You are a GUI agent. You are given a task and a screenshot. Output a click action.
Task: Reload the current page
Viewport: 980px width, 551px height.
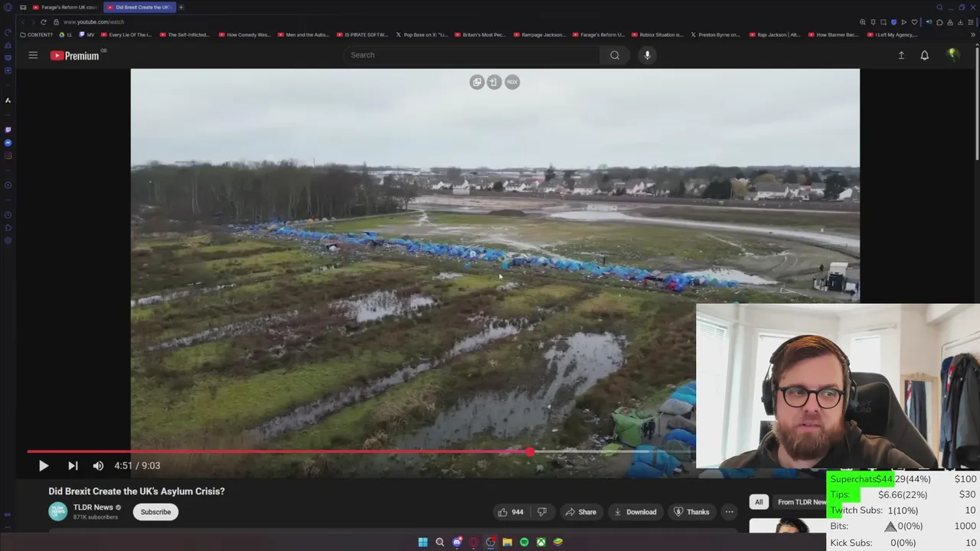[x=44, y=22]
